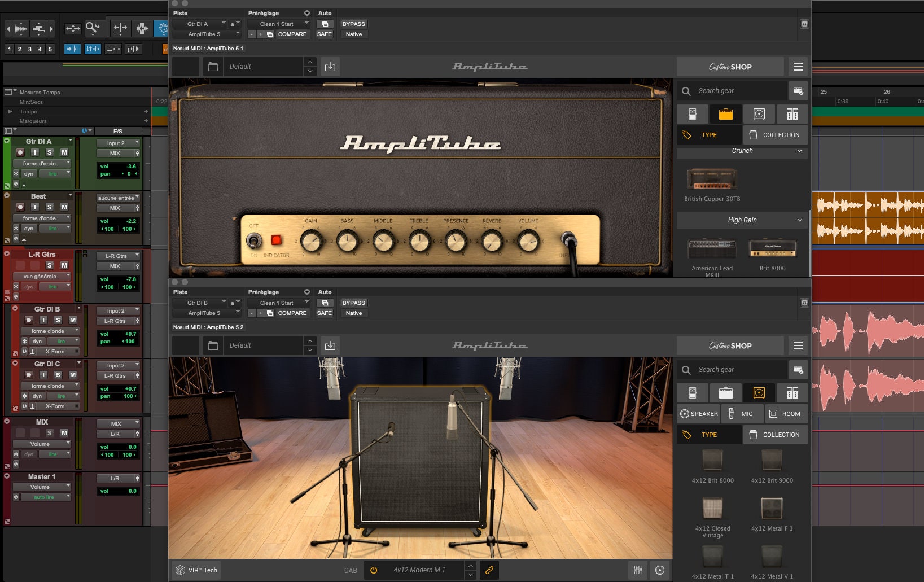Solo the Gtr DI A track
Image resolution: width=924 pixels, height=582 pixels.
(49, 152)
